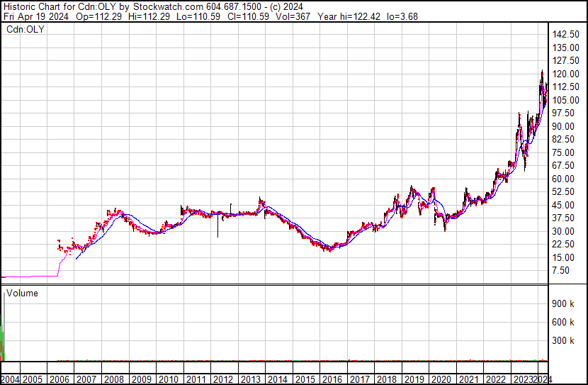Select the 2004 year marker on time axis
This screenshot has width=588, height=385.
coord(12,379)
